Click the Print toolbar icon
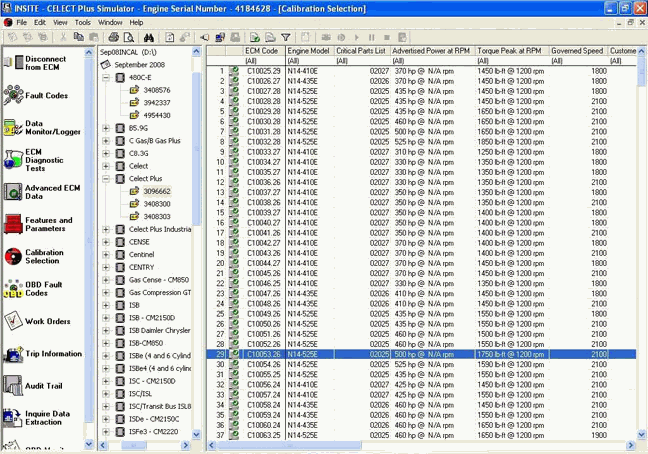The image size is (648, 454). pos(114,38)
